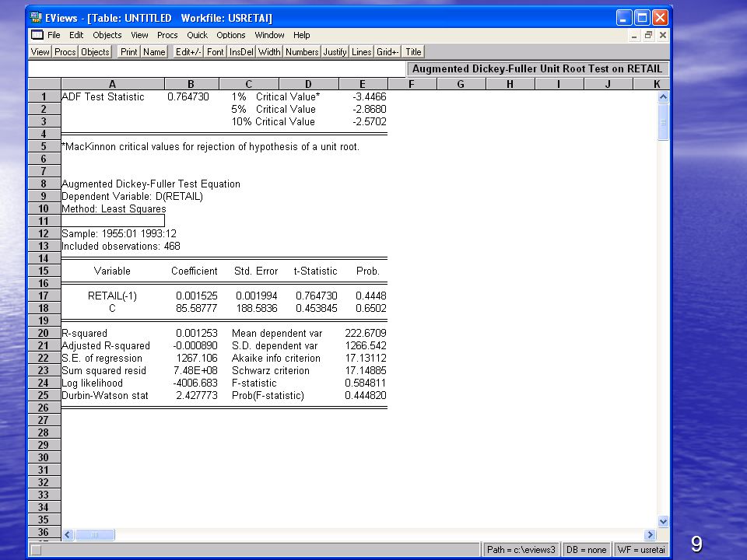Click the RETAIL(-1) variable cell

tap(112, 296)
